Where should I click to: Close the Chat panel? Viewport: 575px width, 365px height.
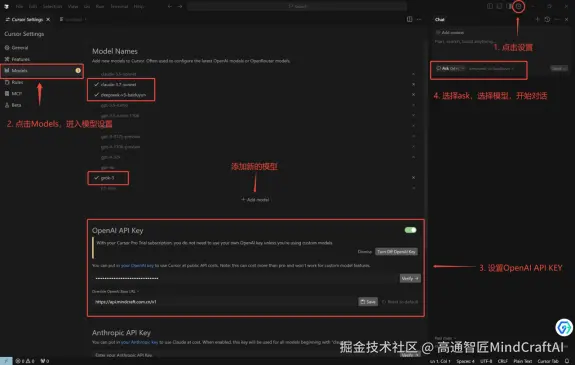coord(566,19)
